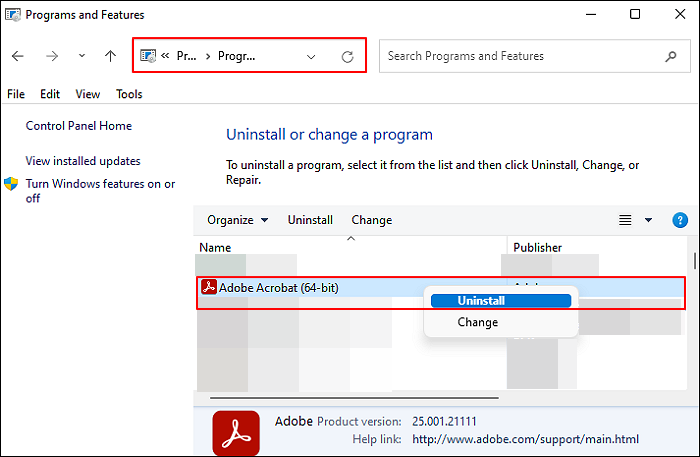700x457 pixels.
Task: Click the Adobe Acrobat icon in the list
Action: (208, 287)
